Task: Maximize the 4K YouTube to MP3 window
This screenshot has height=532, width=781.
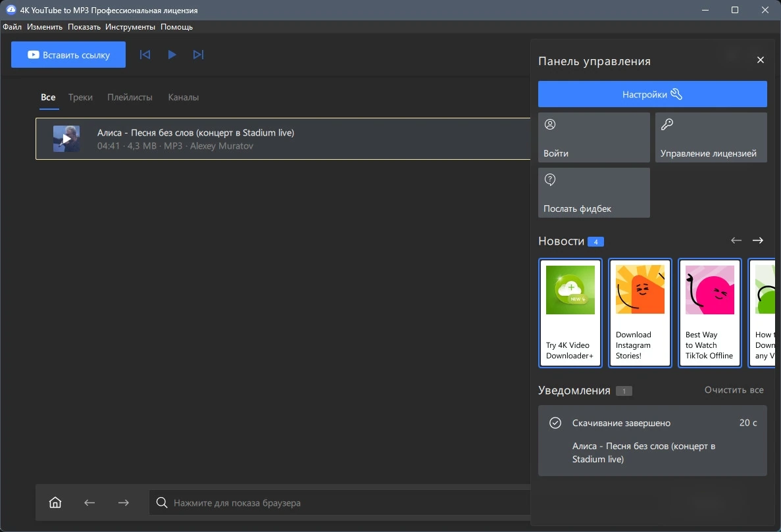Action: point(735,10)
